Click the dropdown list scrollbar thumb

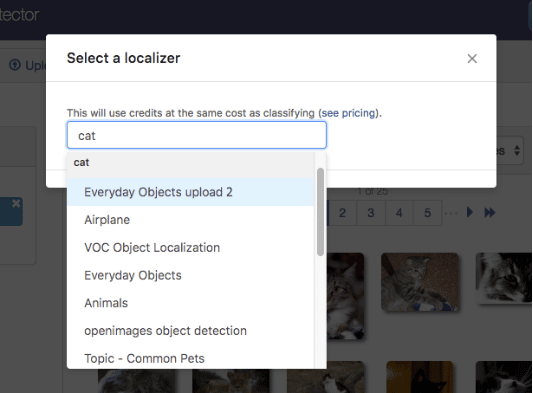pyautogui.click(x=320, y=211)
